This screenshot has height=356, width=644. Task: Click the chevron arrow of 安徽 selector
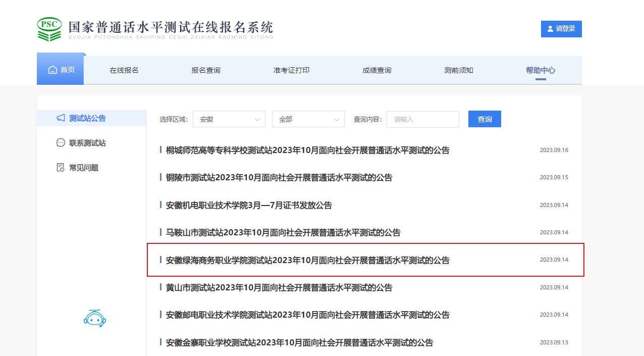click(x=257, y=120)
